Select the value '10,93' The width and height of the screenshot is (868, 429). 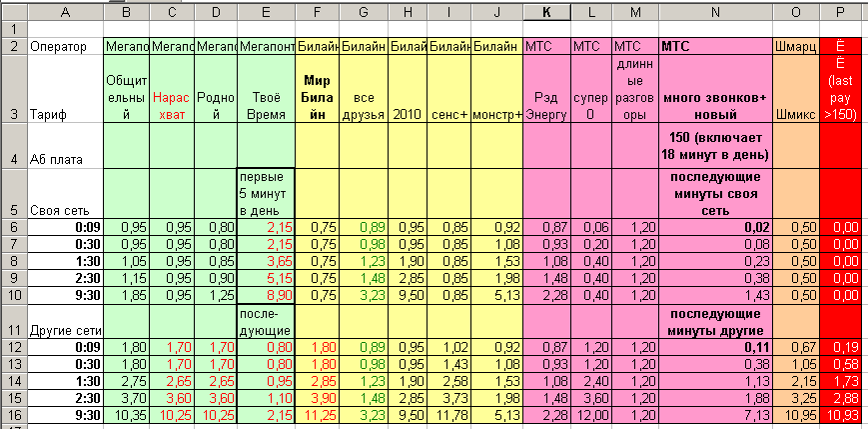pos(841,415)
